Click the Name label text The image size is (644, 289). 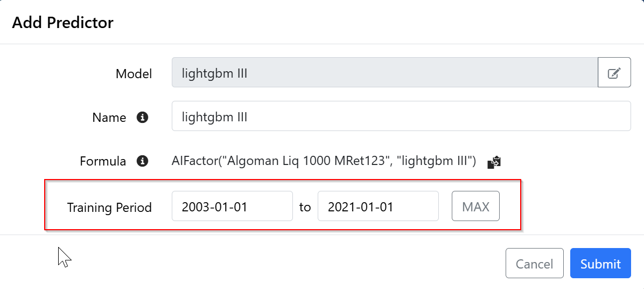[x=109, y=118]
